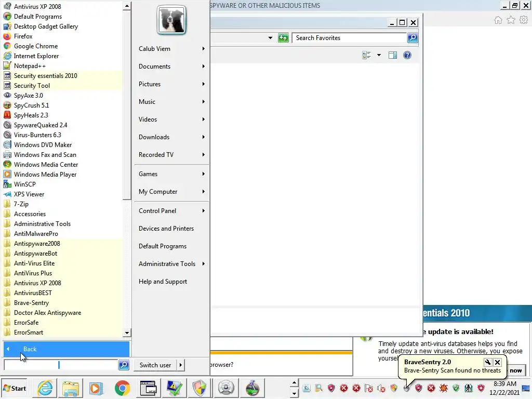Click the green checkmark shield tray icon
532x399 pixels.
pos(456,388)
